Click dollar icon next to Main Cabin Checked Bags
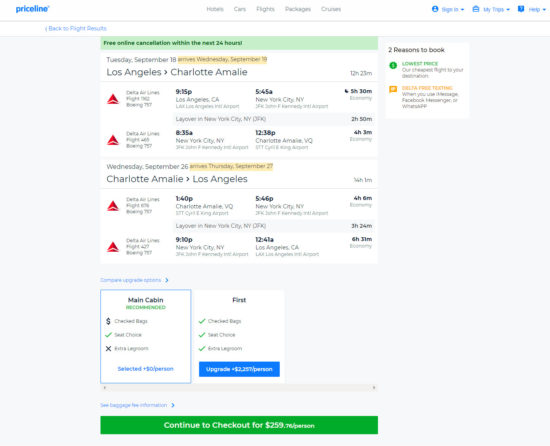The height and width of the screenshot is (446, 550). pyautogui.click(x=108, y=321)
